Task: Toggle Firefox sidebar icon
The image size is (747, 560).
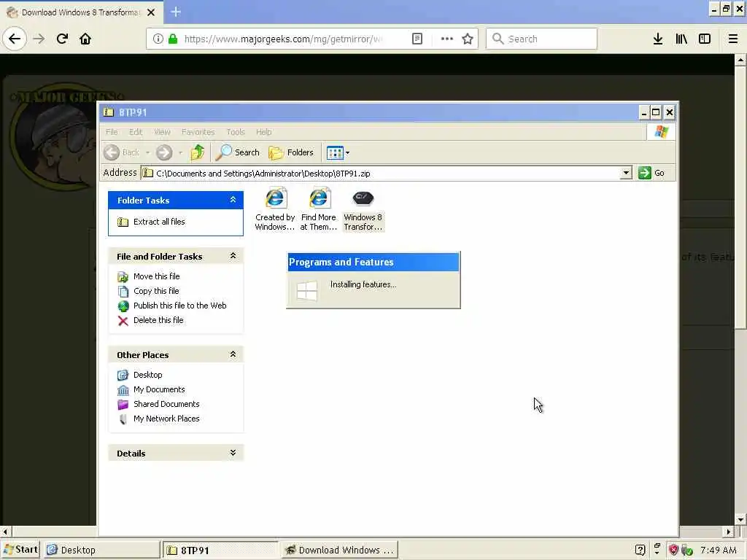Action: [705, 39]
